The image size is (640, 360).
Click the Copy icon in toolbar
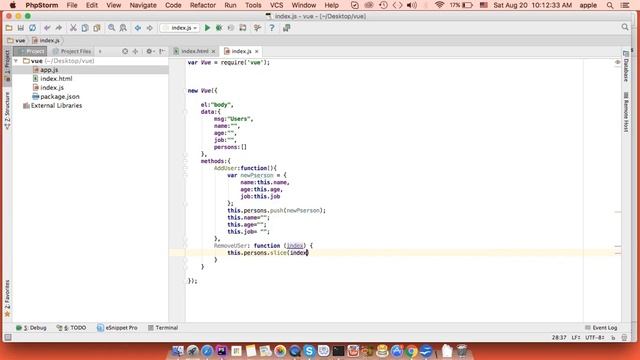pos(85,28)
